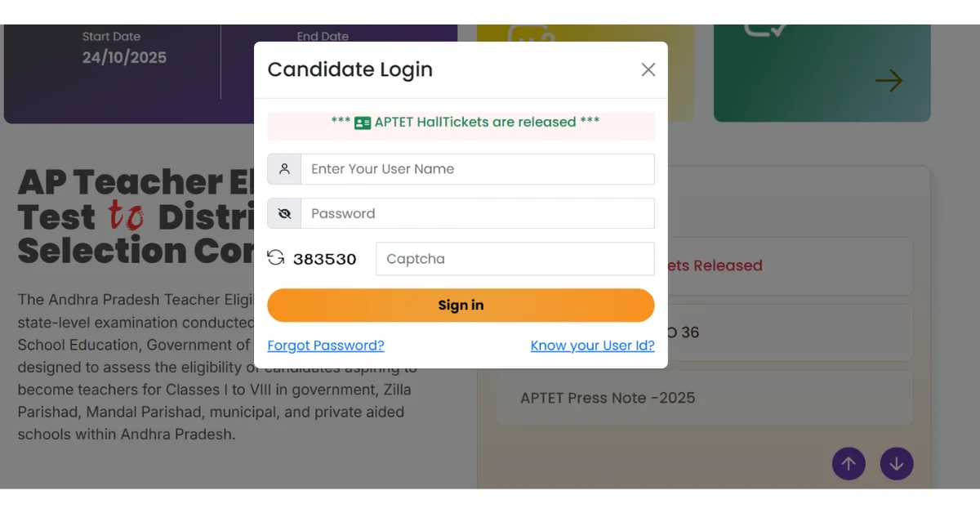Screen dimensions: 980x513
Task: Click the APTET HallTickets are released banner
Action: [x=465, y=123]
